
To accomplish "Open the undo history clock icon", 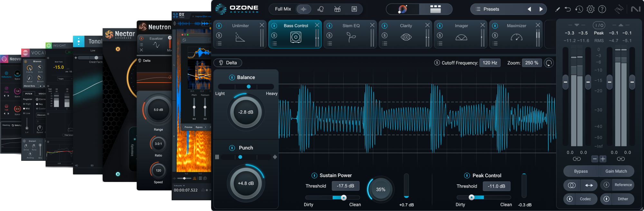I will [579, 9].
